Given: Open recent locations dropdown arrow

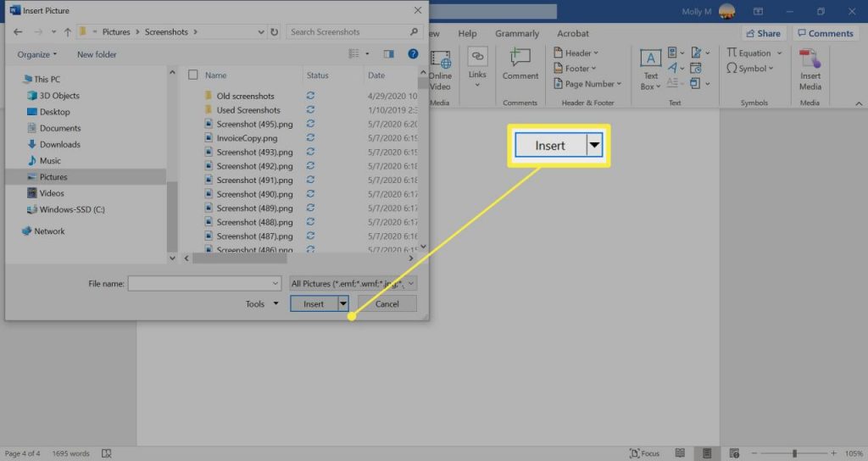Looking at the screenshot, I should click(53, 32).
